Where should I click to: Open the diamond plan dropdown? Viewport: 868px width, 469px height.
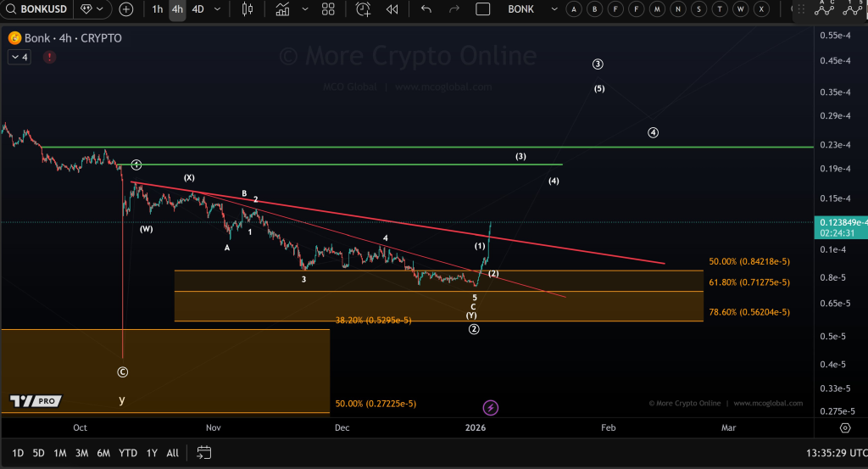[x=92, y=8]
